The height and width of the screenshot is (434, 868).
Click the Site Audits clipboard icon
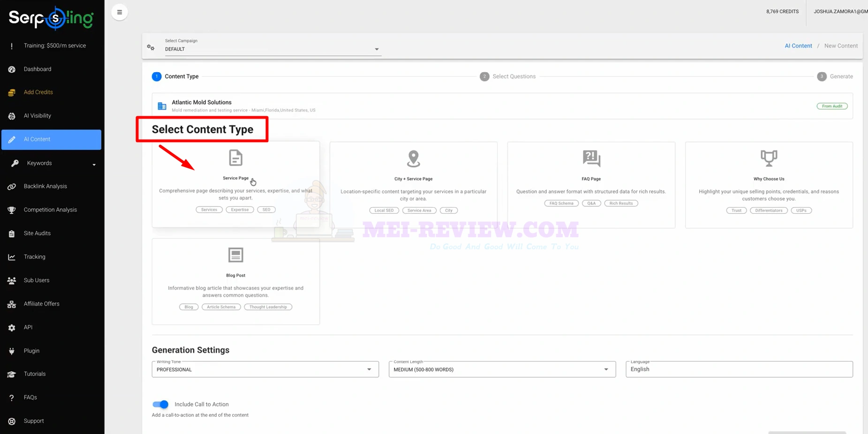pyautogui.click(x=12, y=233)
